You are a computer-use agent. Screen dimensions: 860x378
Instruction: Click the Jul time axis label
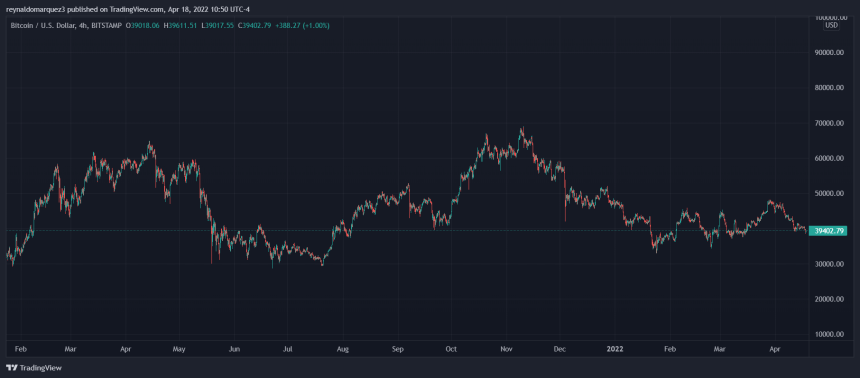coord(287,348)
